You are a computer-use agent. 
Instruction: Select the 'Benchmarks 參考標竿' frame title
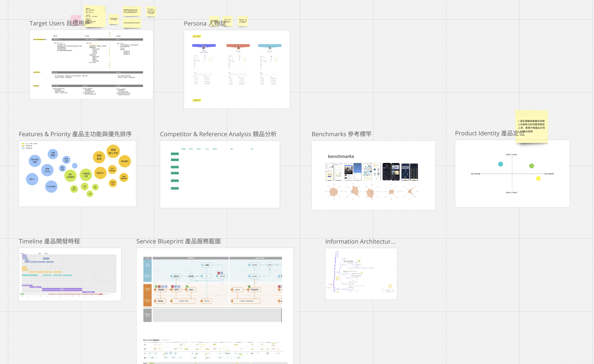(x=341, y=134)
